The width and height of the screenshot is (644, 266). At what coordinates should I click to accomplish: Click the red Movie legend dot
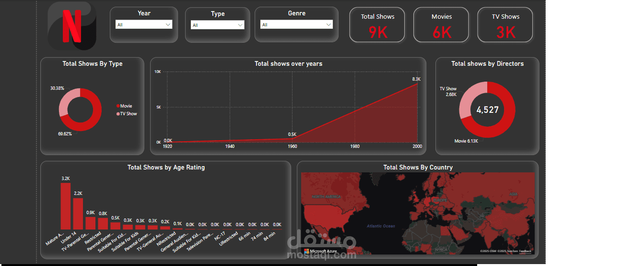click(118, 106)
